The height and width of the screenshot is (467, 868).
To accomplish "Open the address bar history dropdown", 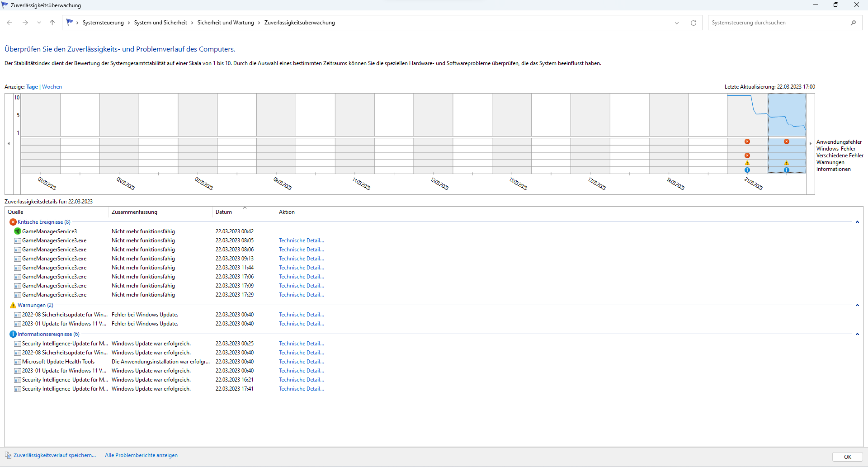I will click(x=677, y=23).
